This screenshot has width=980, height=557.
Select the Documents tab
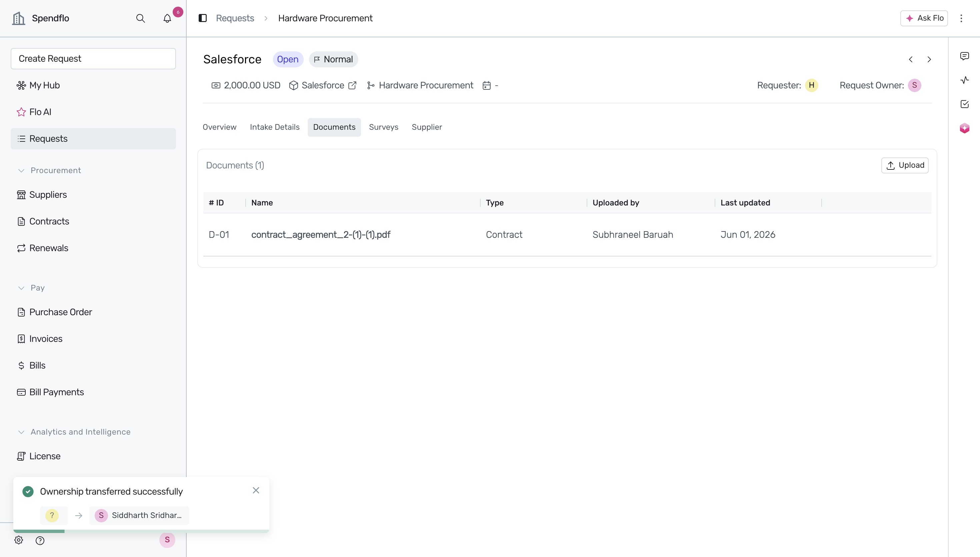tap(334, 127)
